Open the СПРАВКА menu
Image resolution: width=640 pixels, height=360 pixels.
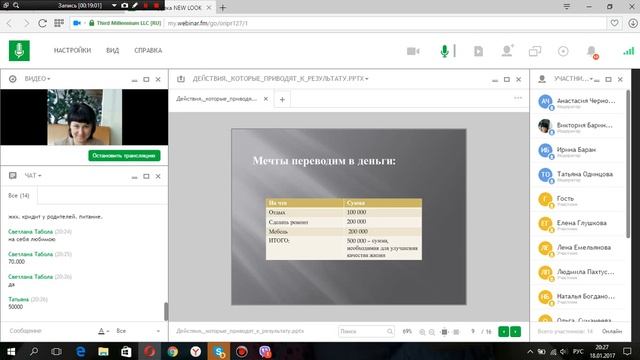(148, 50)
